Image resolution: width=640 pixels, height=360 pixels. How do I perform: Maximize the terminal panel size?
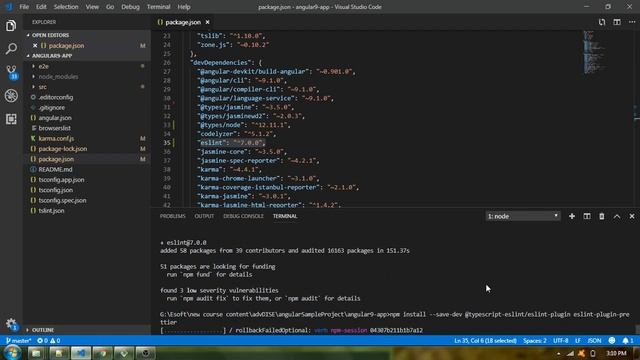(x=617, y=216)
